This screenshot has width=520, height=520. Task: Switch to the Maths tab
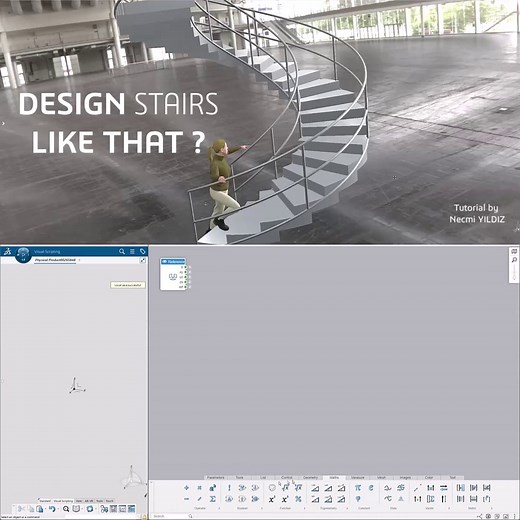point(334,478)
